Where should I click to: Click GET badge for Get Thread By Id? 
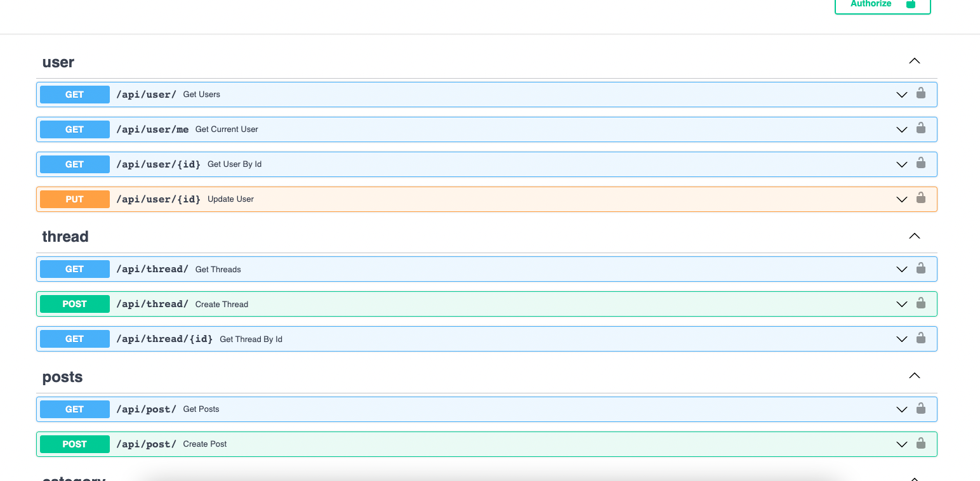(x=75, y=339)
